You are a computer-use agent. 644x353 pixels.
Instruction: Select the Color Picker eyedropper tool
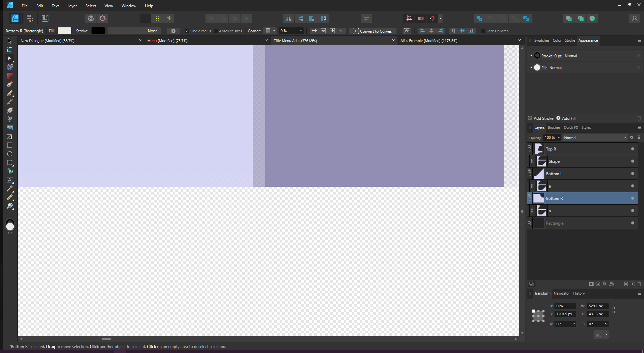(10, 189)
